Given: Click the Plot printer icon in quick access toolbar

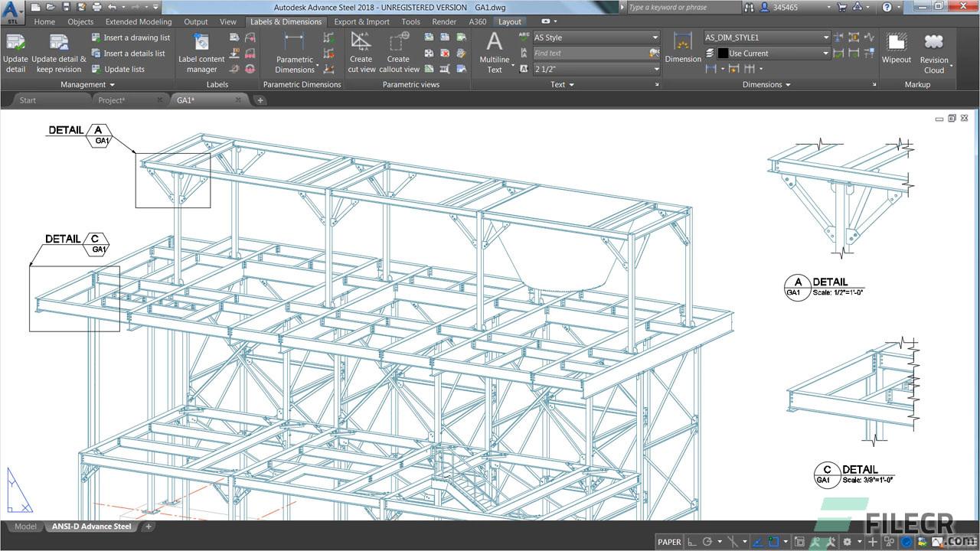Looking at the screenshot, I should pos(97,7).
